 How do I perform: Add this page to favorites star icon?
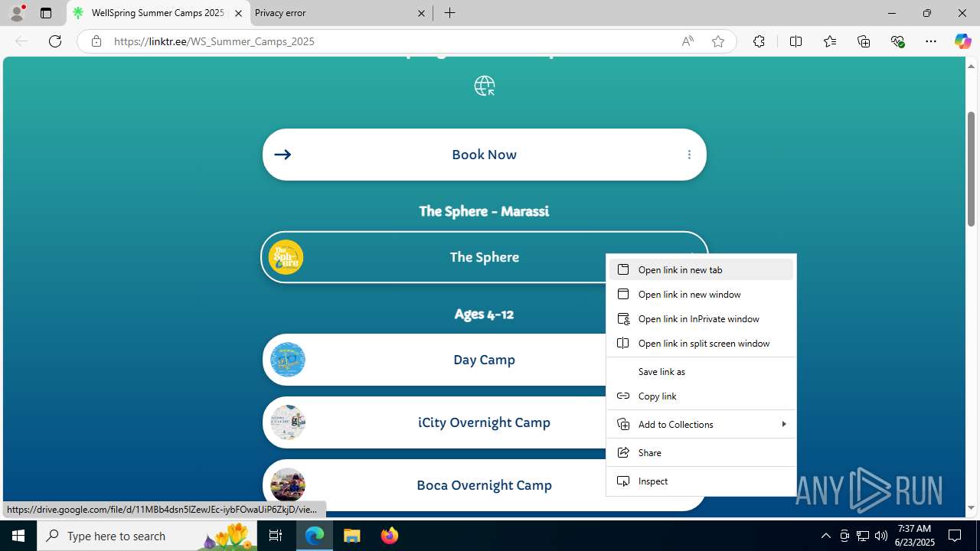(718, 41)
